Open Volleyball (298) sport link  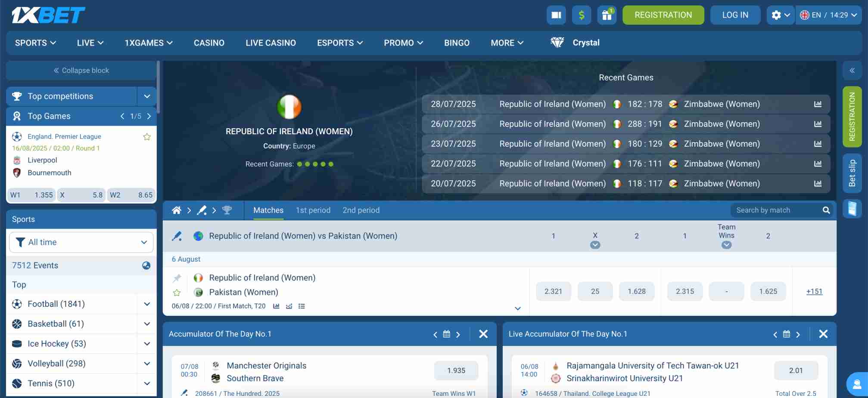(x=56, y=364)
